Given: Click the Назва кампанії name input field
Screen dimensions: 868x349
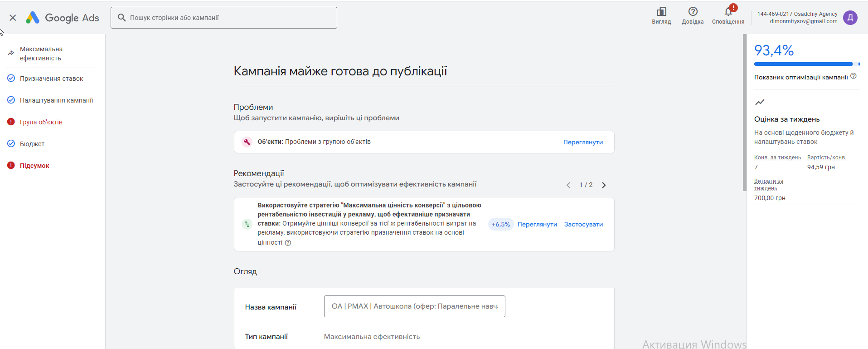Looking at the screenshot, I should 414,306.
